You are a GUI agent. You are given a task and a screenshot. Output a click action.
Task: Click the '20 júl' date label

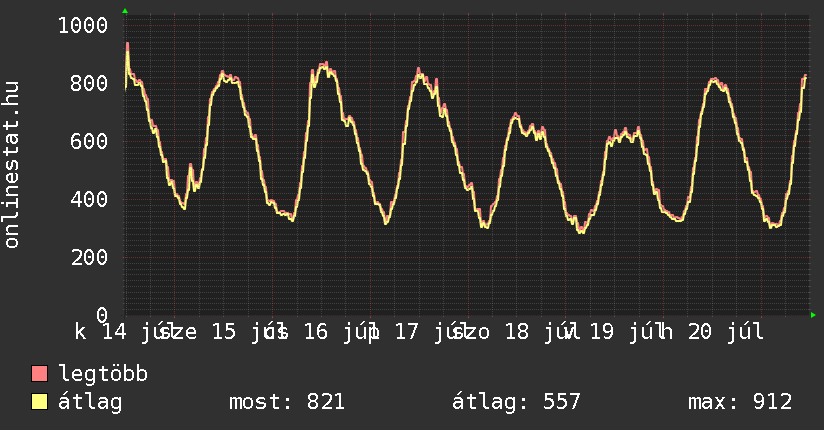[726, 332]
